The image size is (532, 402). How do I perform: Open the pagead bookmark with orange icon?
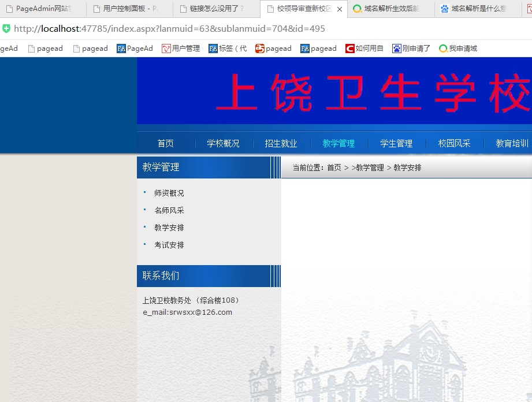[x=273, y=49]
